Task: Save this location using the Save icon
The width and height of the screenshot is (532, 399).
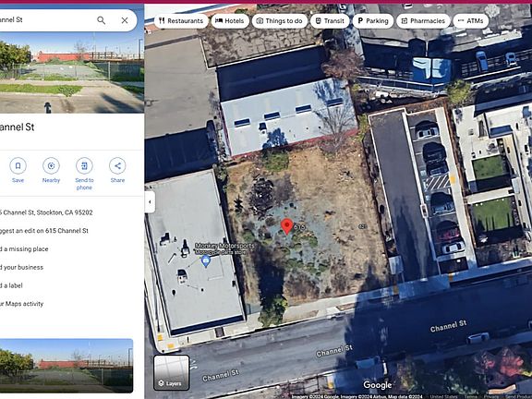Action: pyautogui.click(x=18, y=166)
